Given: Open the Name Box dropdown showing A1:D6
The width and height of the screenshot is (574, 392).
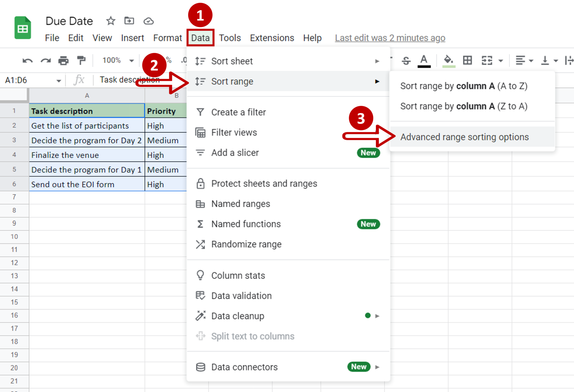Looking at the screenshot, I should point(59,80).
